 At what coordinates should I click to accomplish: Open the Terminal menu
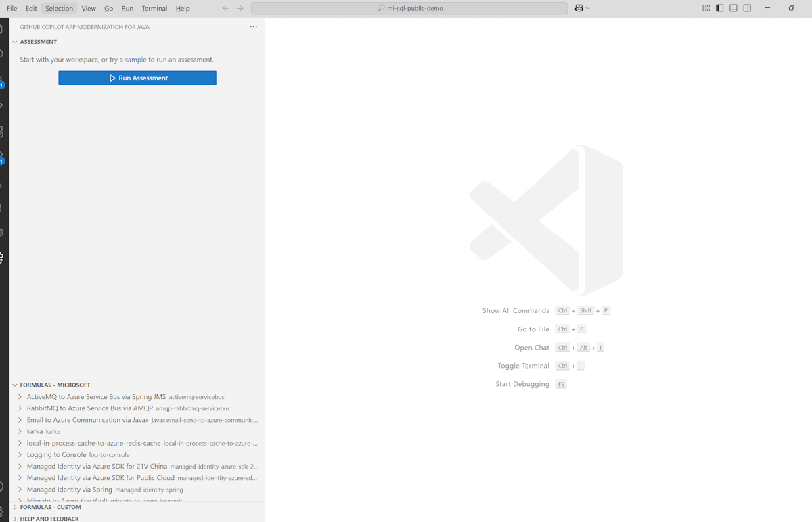(x=154, y=8)
